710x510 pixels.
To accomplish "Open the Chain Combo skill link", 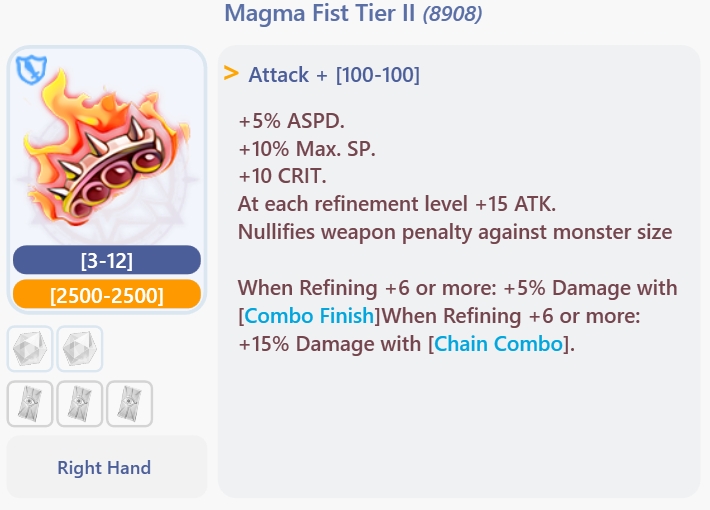I will tap(499, 344).
